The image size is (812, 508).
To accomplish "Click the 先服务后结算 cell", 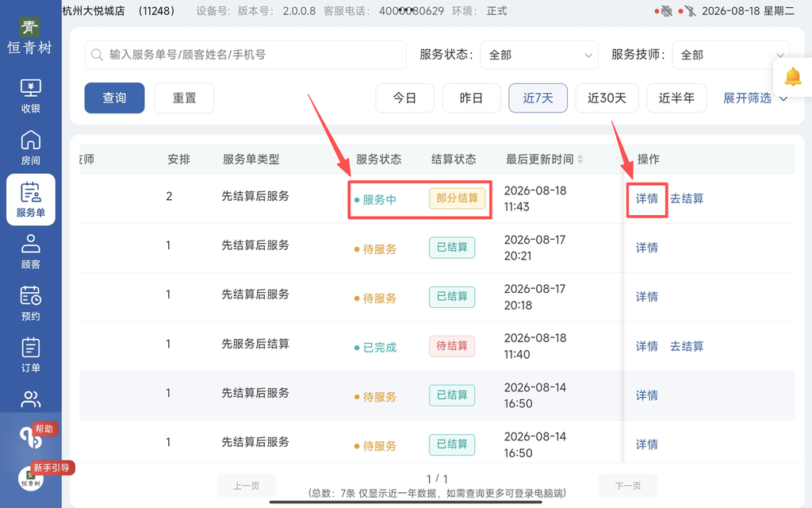I will click(x=255, y=344).
